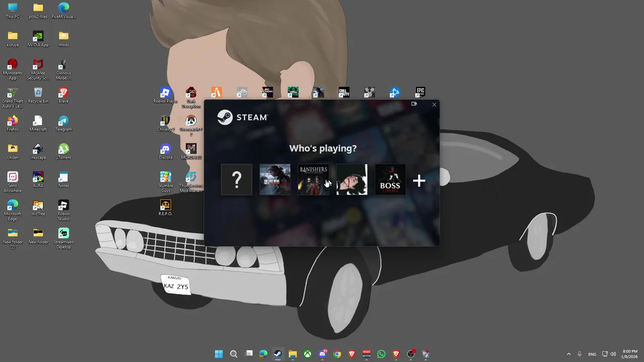Show hidden system tray icons
644x362 pixels.
(x=569, y=354)
